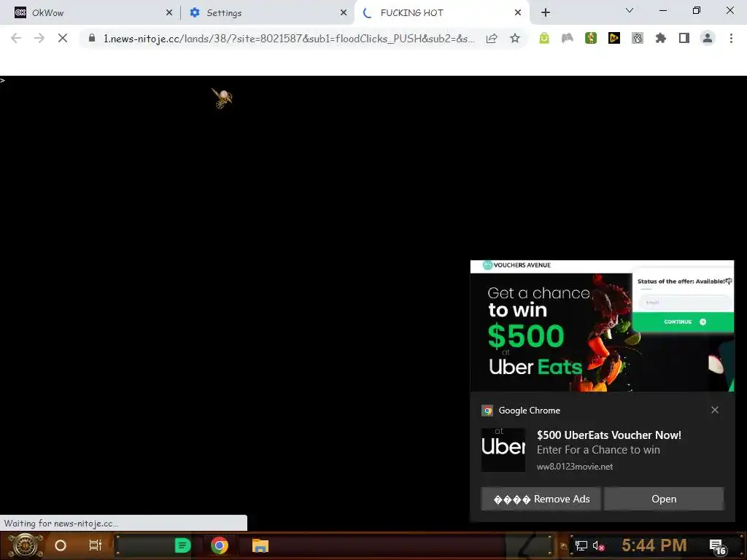The width and height of the screenshot is (747, 560).
Task: Close the FUCKING HOT tab
Action: tap(518, 13)
